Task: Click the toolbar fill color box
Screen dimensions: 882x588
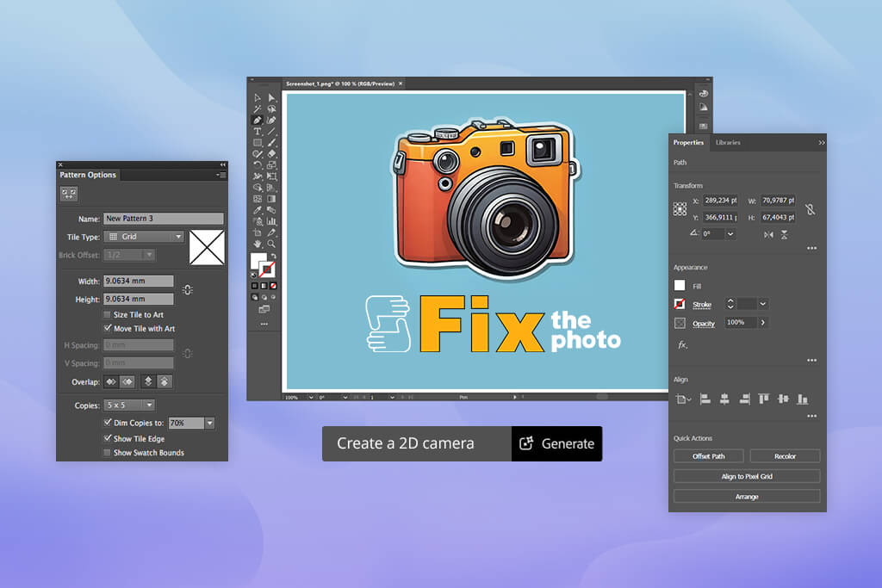Action: click(258, 261)
